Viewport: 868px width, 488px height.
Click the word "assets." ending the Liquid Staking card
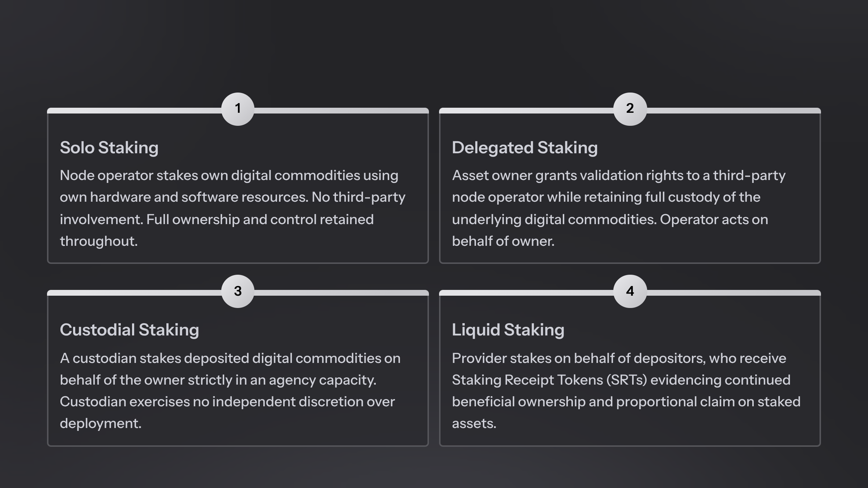click(x=474, y=424)
